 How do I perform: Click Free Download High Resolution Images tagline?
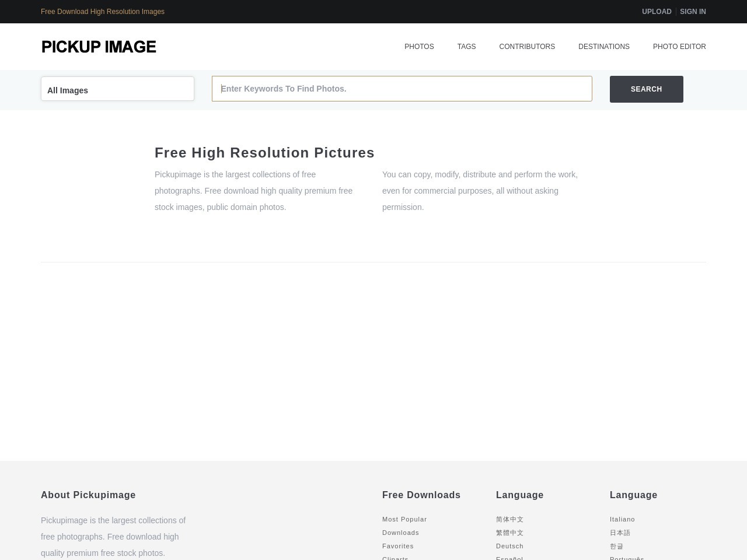pyautogui.click(x=103, y=12)
